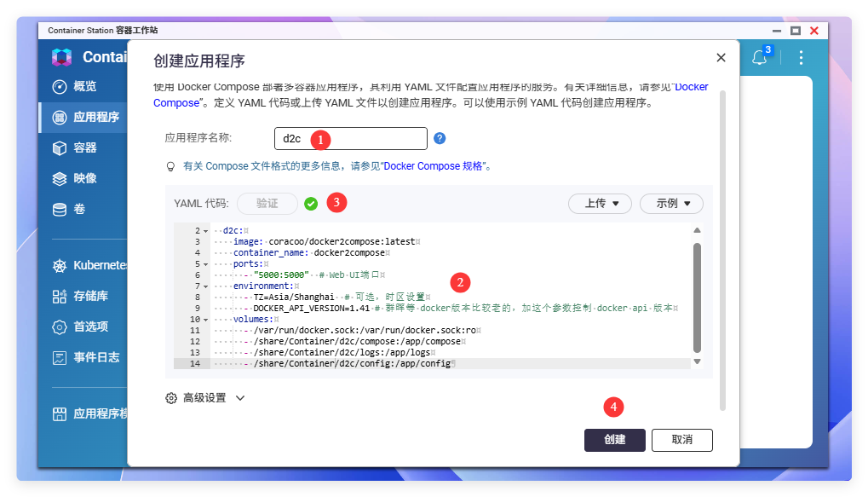Click the 高级设置 gear icon
The width and height of the screenshot is (868, 497).
click(171, 398)
